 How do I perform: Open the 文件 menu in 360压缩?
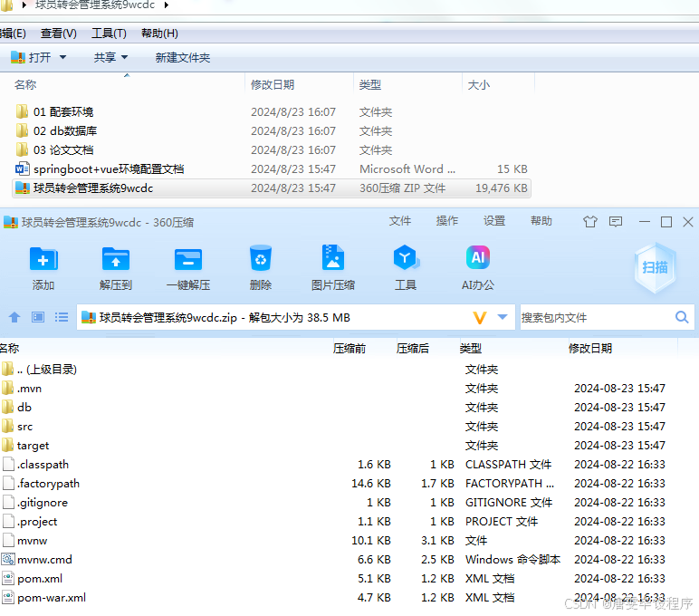click(x=400, y=221)
